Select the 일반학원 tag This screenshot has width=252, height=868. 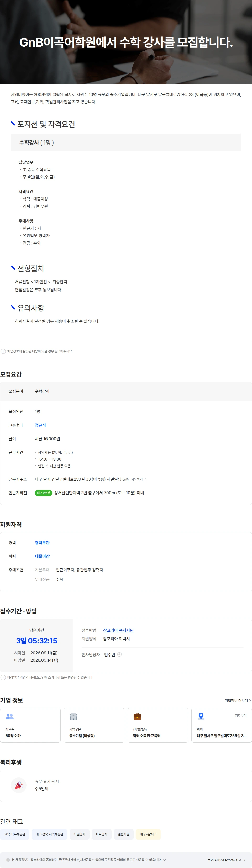pos(124,834)
